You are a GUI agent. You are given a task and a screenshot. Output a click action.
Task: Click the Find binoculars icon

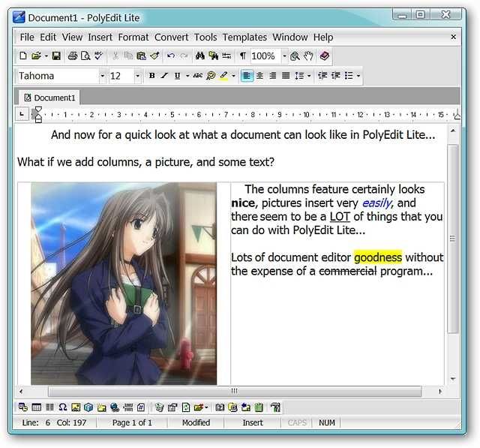click(x=200, y=56)
